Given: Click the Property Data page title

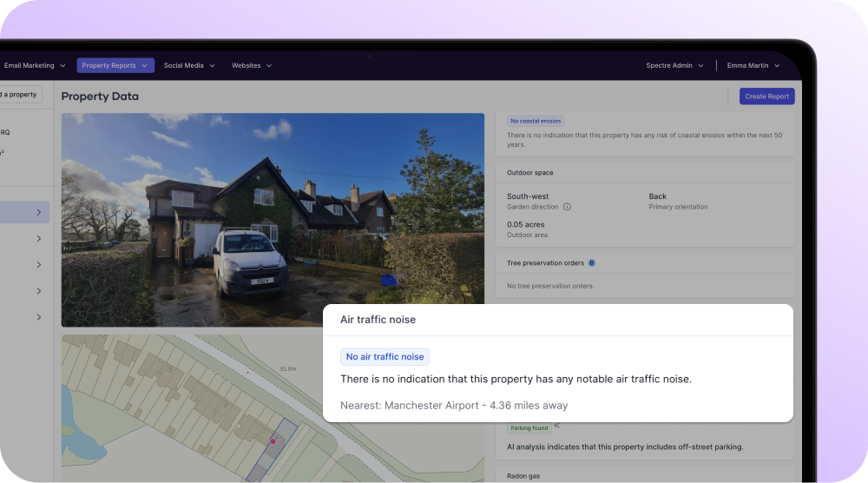Looking at the screenshot, I should click(x=100, y=96).
